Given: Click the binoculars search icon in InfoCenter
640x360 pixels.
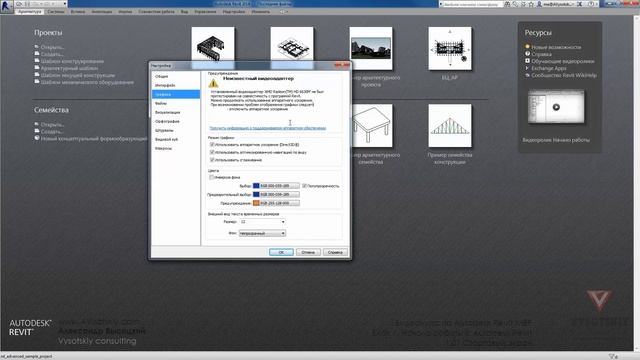Looking at the screenshot, I should [507, 4].
